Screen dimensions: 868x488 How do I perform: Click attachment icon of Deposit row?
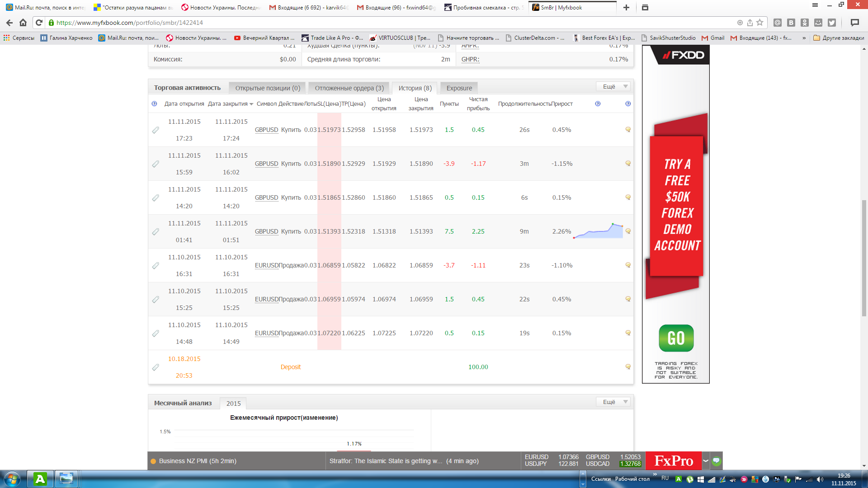[x=156, y=367]
